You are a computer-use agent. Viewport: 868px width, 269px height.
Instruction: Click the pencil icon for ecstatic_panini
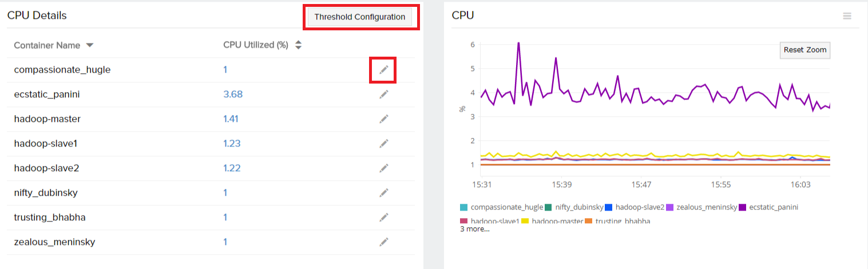pyautogui.click(x=383, y=94)
